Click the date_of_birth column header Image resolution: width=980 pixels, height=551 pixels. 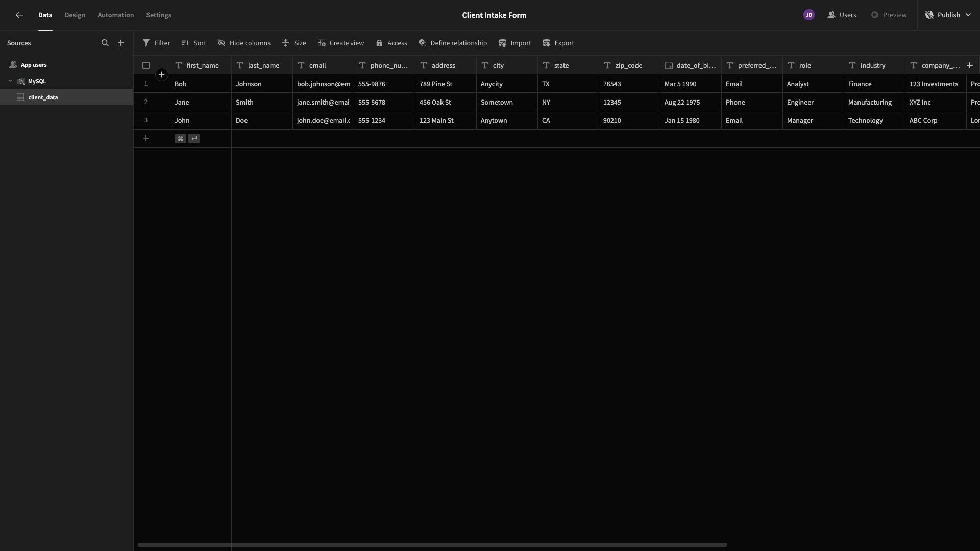point(691,65)
